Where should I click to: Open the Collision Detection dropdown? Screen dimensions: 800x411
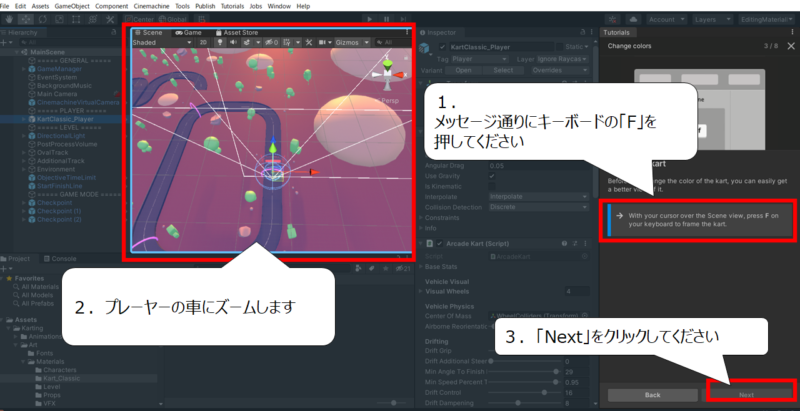tap(538, 207)
